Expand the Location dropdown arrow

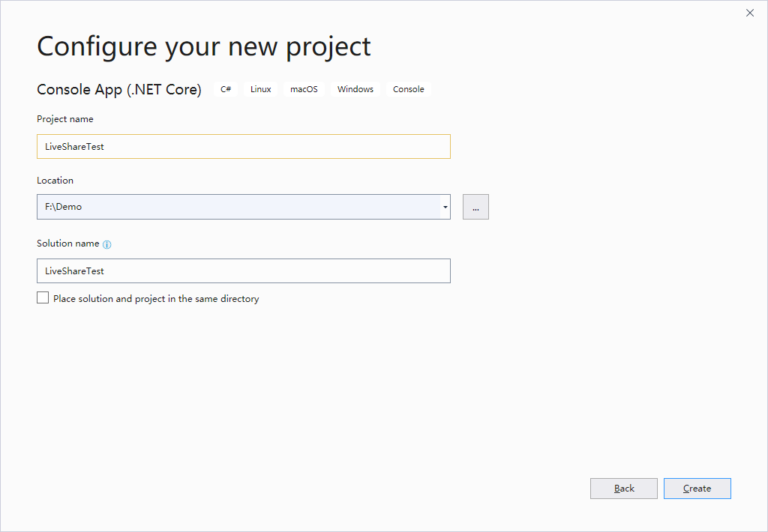point(445,207)
